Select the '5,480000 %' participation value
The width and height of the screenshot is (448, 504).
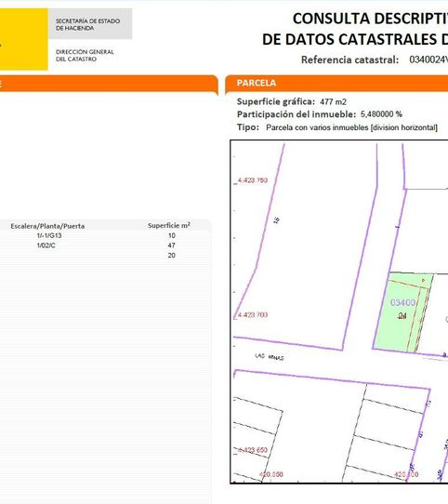pos(381,114)
